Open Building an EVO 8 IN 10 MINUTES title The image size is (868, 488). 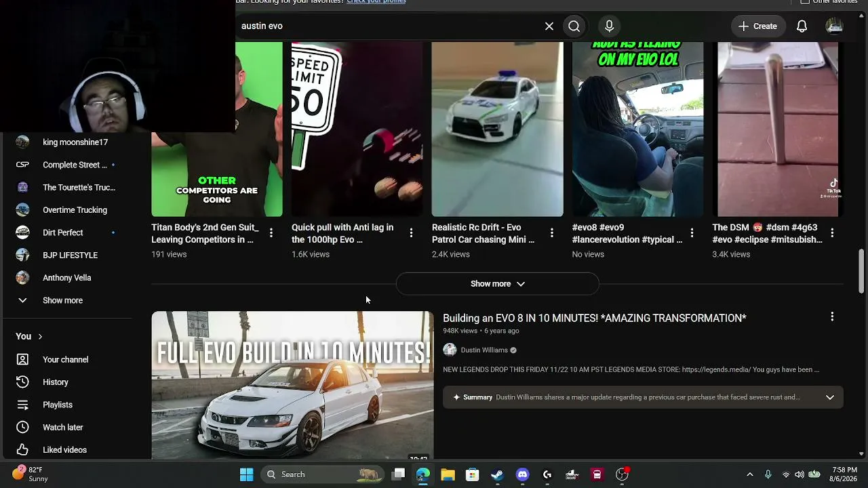(x=595, y=318)
